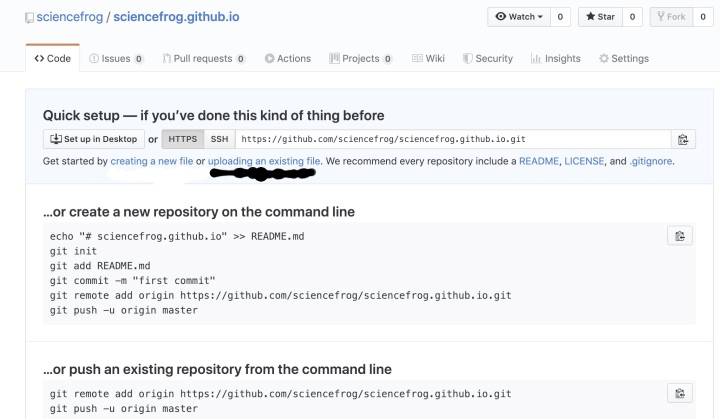Viewport: 720px width, 419px height.
Task: Follow the 'uploading an existing file' link
Action: pyautogui.click(x=264, y=161)
